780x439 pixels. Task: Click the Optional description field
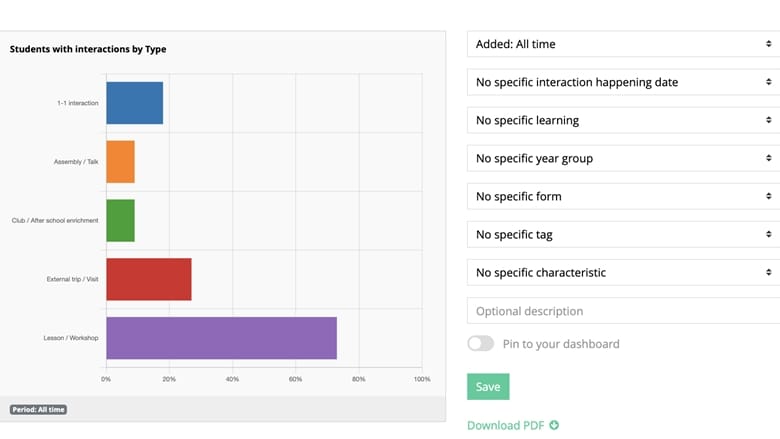(x=622, y=311)
